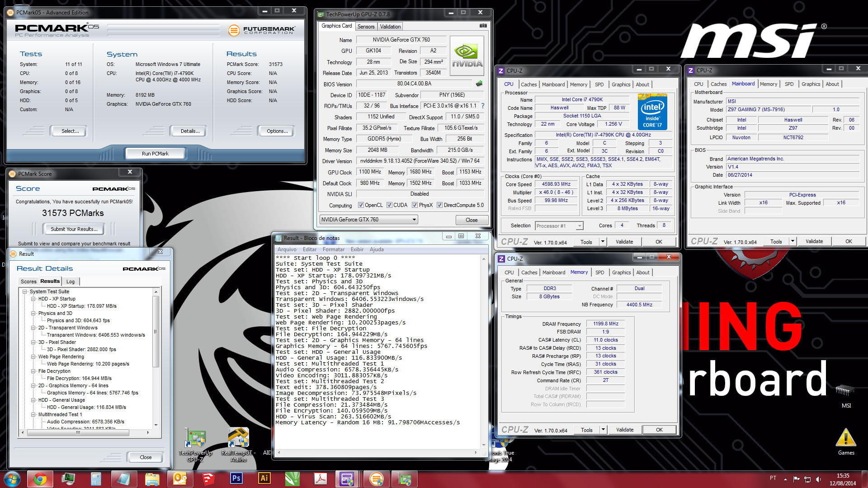Launch Photoshop from the taskbar
The width and height of the screenshot is (868, 488).
click(236, 479)
